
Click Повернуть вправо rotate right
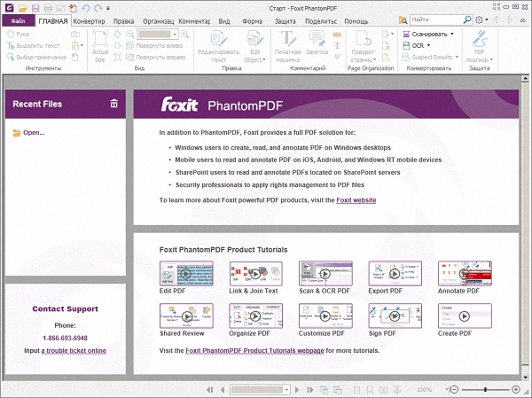(x=155, y=57)
